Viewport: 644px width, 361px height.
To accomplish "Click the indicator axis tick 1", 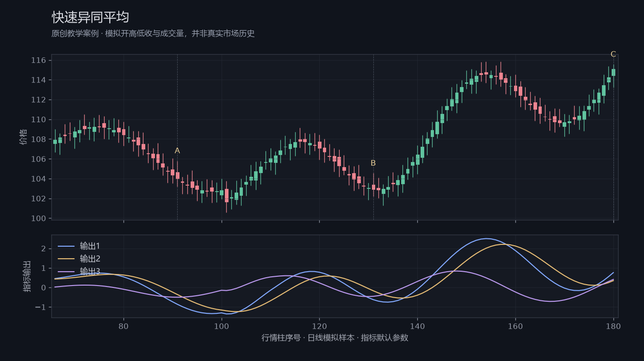I will pos(43,268).
